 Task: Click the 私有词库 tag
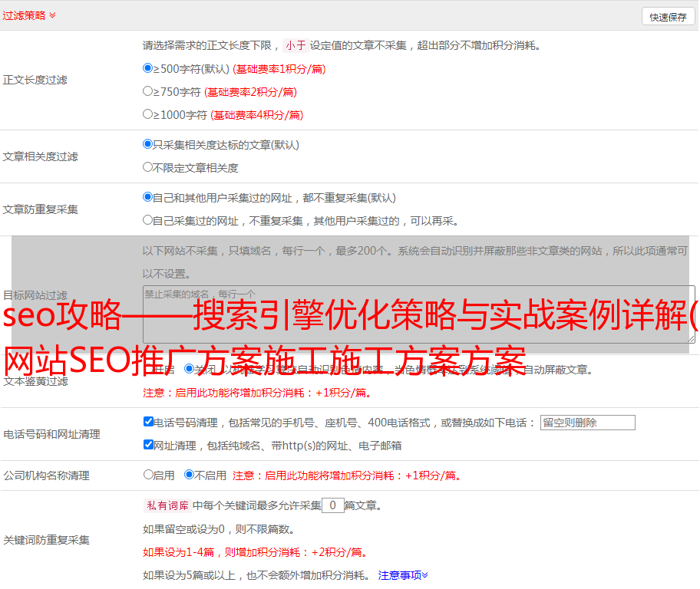(x=167, y=505)
